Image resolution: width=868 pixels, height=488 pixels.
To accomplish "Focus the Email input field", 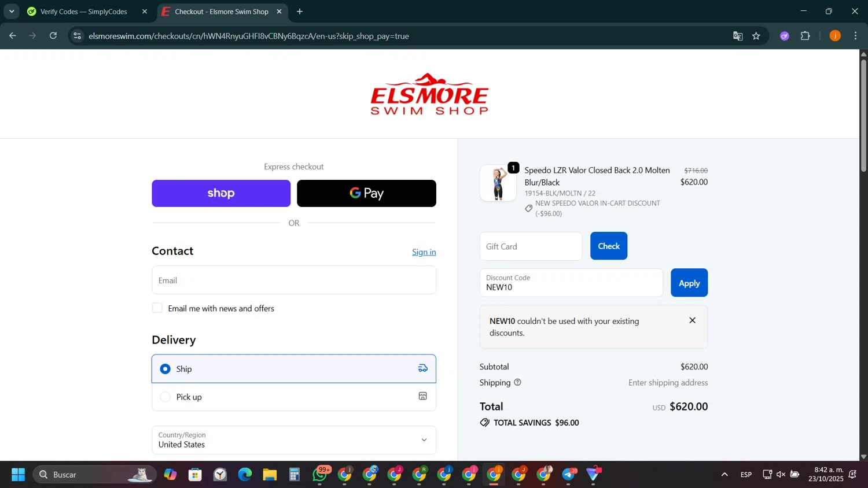I will click(x=294, y=280).
